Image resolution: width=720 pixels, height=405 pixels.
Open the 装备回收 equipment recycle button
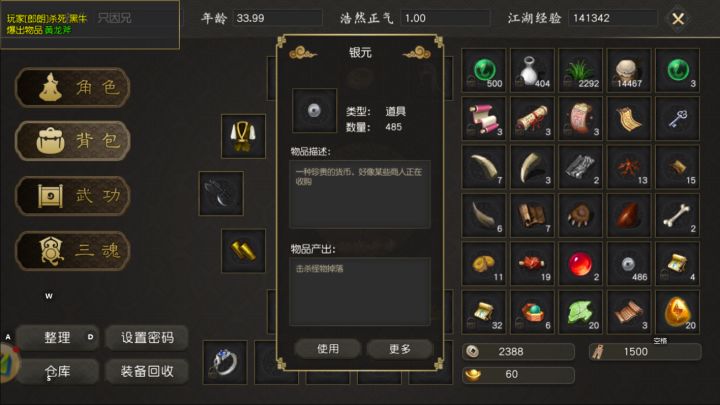coord(147,371)
